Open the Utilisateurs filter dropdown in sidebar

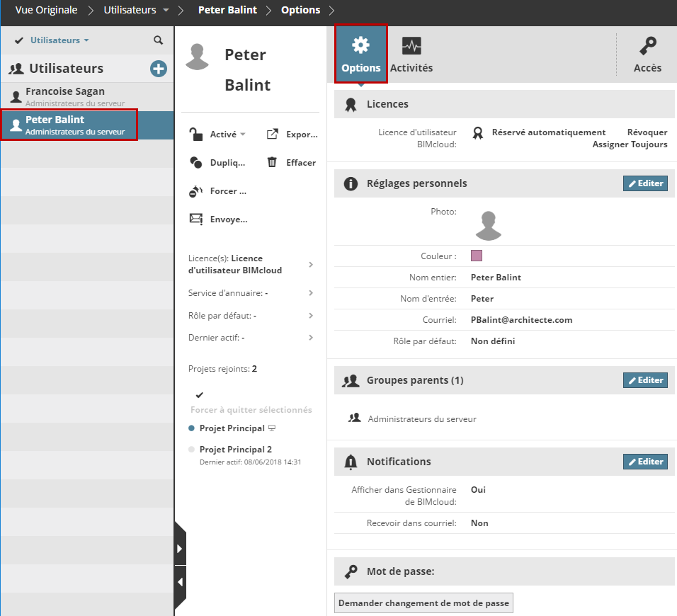59,40
